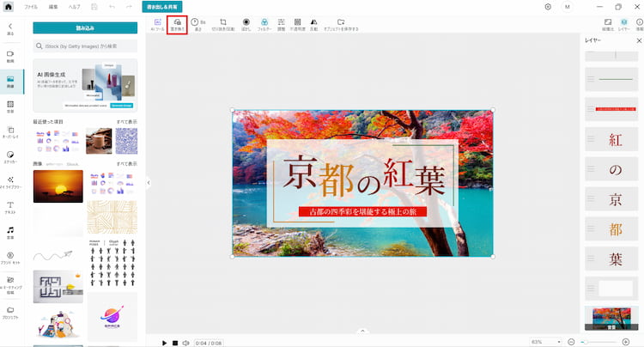This screenshot has width=644, height=347.
Task: Close the Layers panel
Action: pyautogui.click(x=639, y=40)
